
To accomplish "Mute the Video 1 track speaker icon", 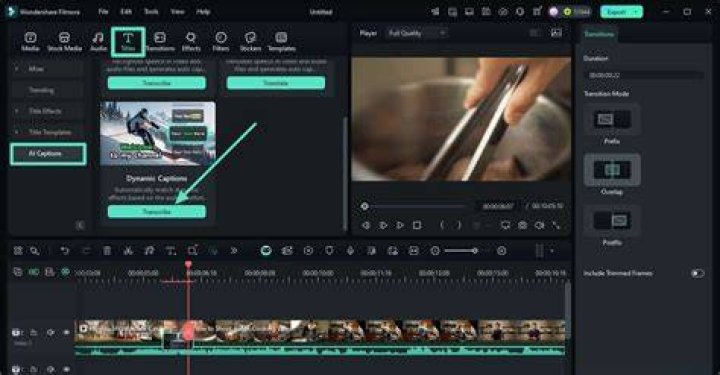I will (x=51, y=332).
